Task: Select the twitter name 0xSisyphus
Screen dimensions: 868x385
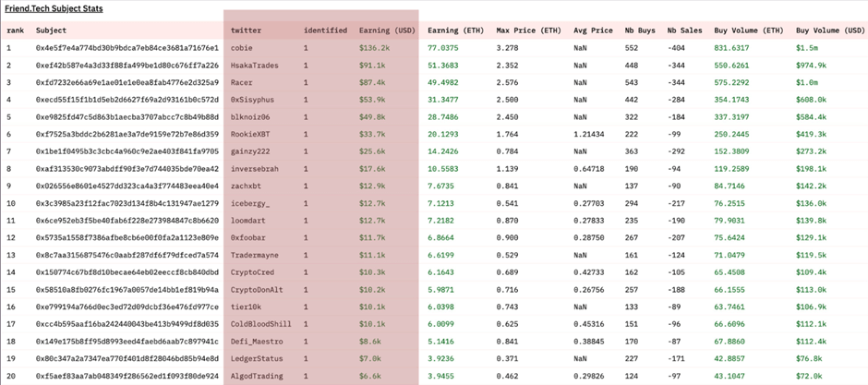Action: [252, 100]
